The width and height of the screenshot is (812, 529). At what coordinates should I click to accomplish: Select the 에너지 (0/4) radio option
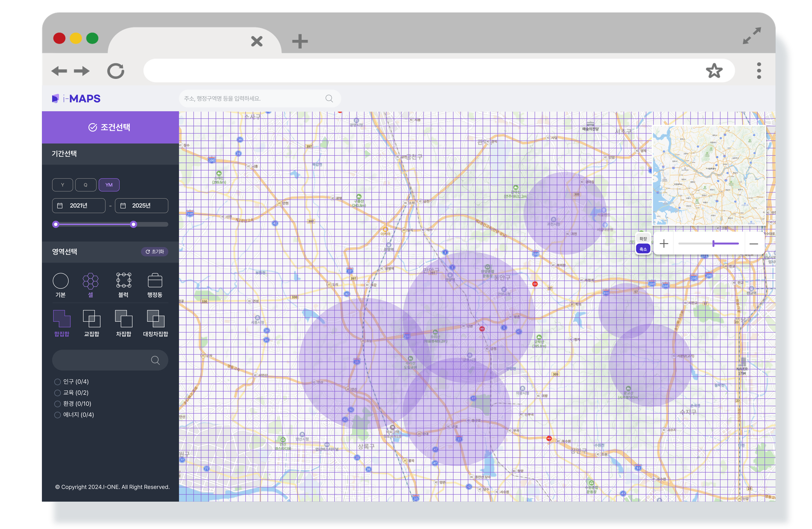(57, 415)
